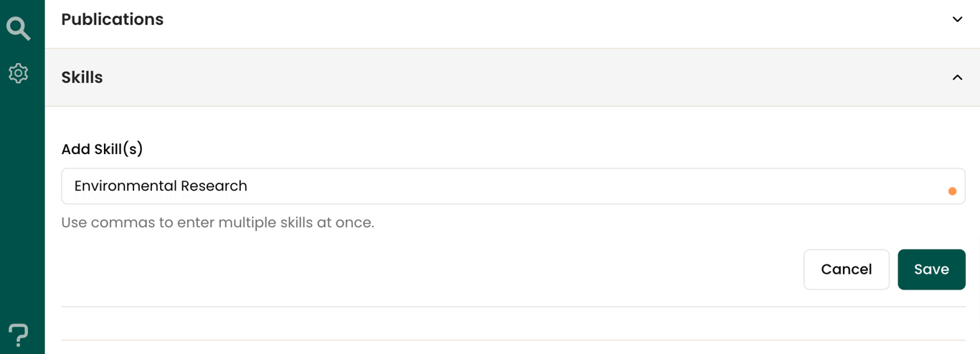This screenshot has width=980, height=354.
Task: Collapse the Skills section chevron
Action: point(957,77)
